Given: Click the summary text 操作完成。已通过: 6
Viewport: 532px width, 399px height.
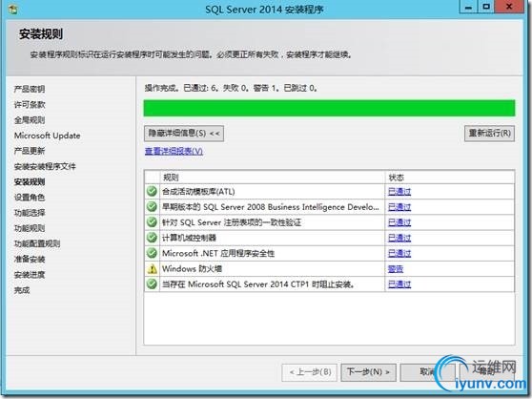Looking at the screenshot, I should click(181, 88).
